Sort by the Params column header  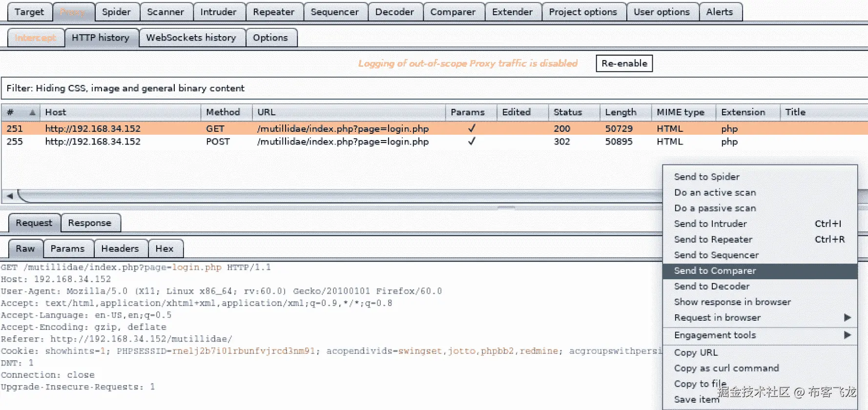point(471,112)
